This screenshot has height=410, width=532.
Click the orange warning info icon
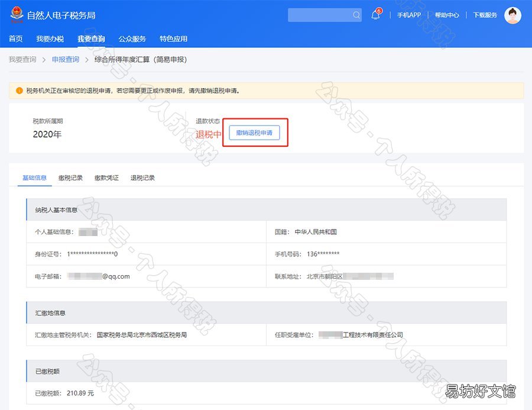tap(20, 91)
